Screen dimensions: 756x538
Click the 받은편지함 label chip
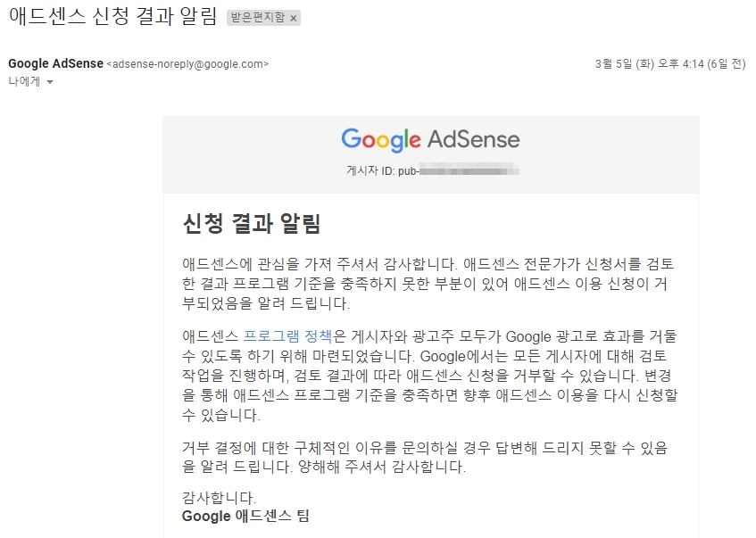258,18
